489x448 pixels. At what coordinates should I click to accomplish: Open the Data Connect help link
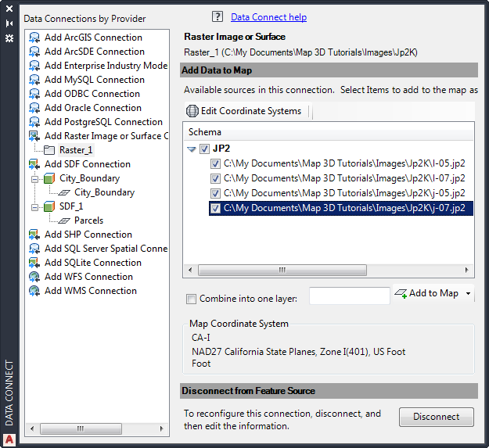point(268,17)
